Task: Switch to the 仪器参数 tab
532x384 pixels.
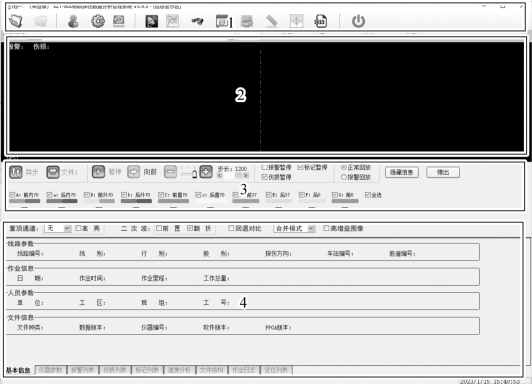Action: tap(51, 370)
